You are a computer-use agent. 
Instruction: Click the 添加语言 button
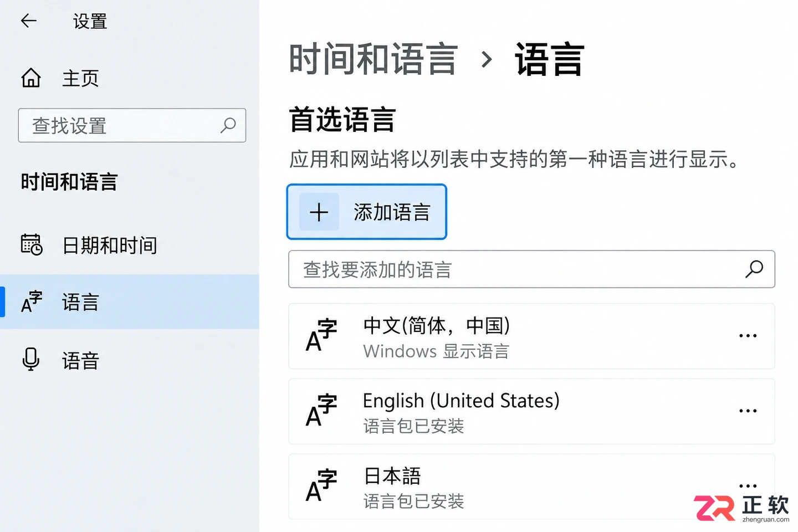point(367,212)
